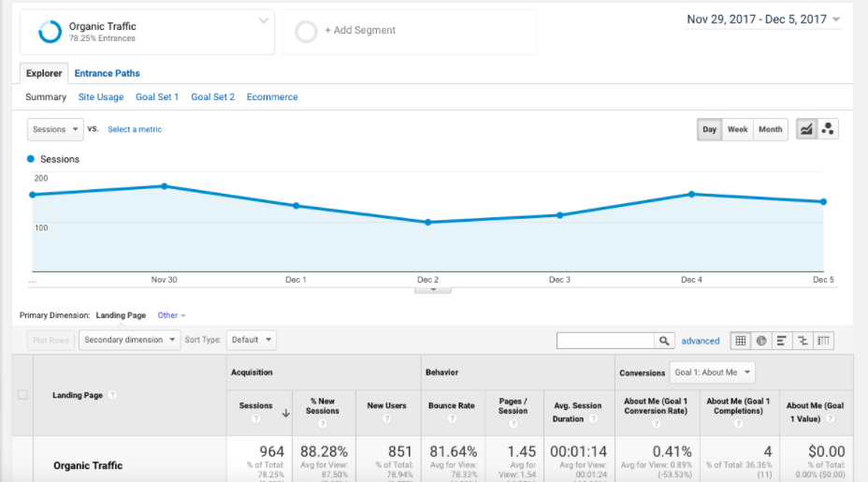
Task: Click the advanced filter link
Action: (701, 341)
